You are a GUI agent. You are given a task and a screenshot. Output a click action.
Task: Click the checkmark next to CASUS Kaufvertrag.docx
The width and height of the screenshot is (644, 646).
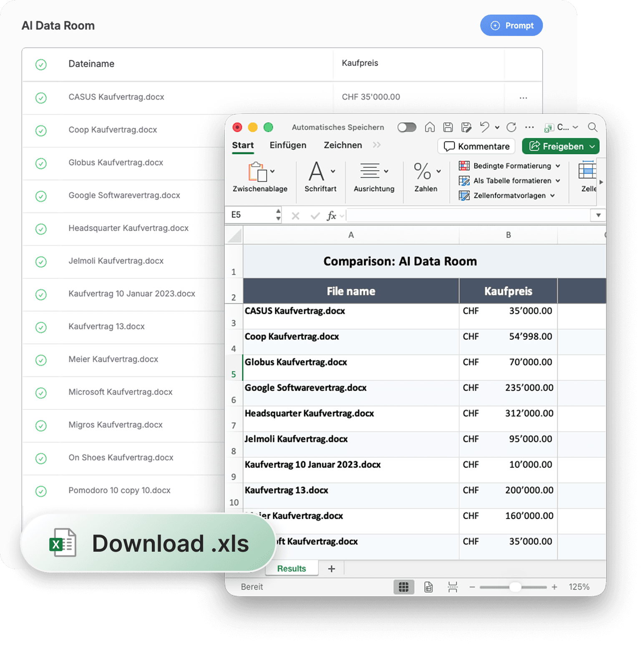(x=41, y=98)
